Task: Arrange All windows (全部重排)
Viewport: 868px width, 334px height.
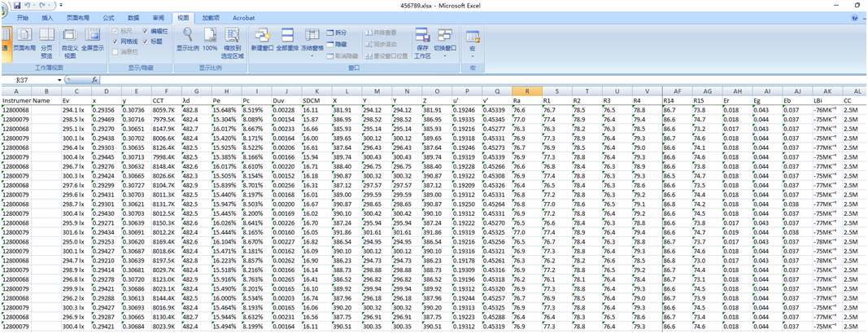Action: tap(287, 40)
